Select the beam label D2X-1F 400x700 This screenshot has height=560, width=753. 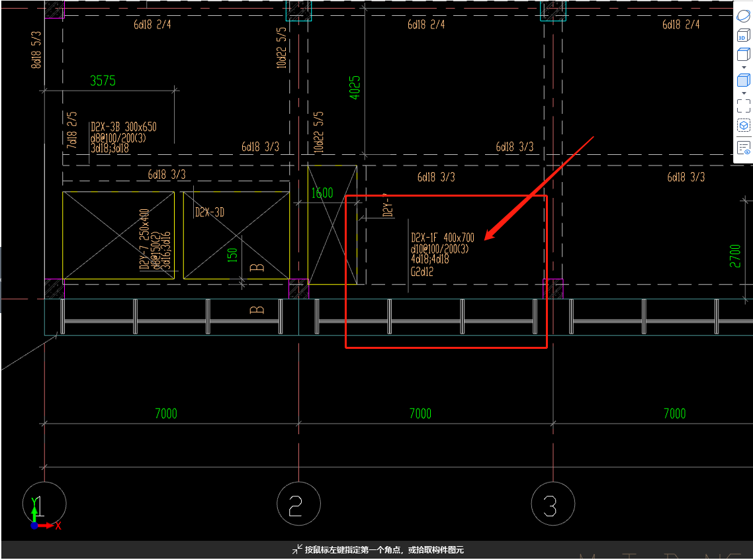click(x=442, y=237)
